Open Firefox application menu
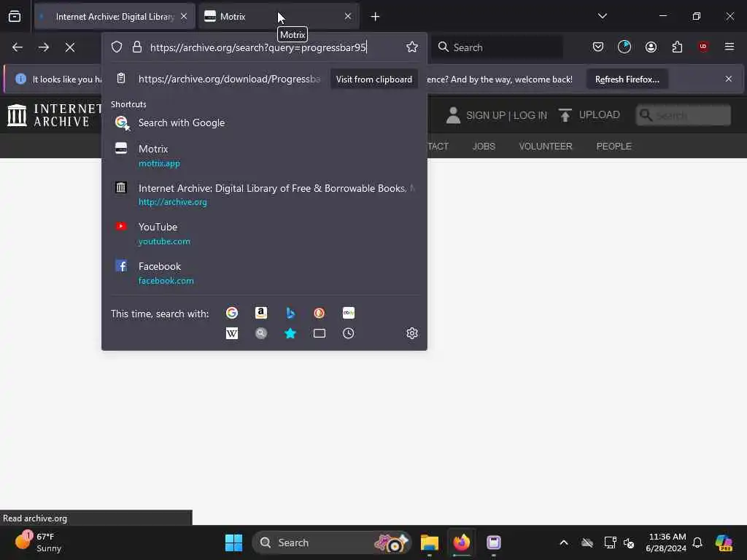The height and width of the screenshot is (560, 747). pos(729,47)
